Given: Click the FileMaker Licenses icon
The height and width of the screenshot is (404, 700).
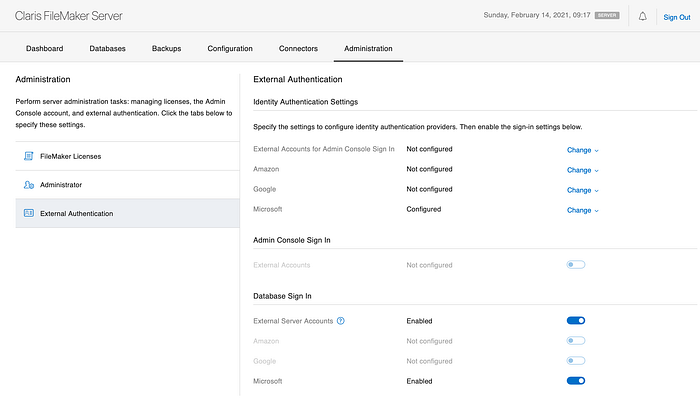Looking at the screenshot, I should tap(28, 157).
